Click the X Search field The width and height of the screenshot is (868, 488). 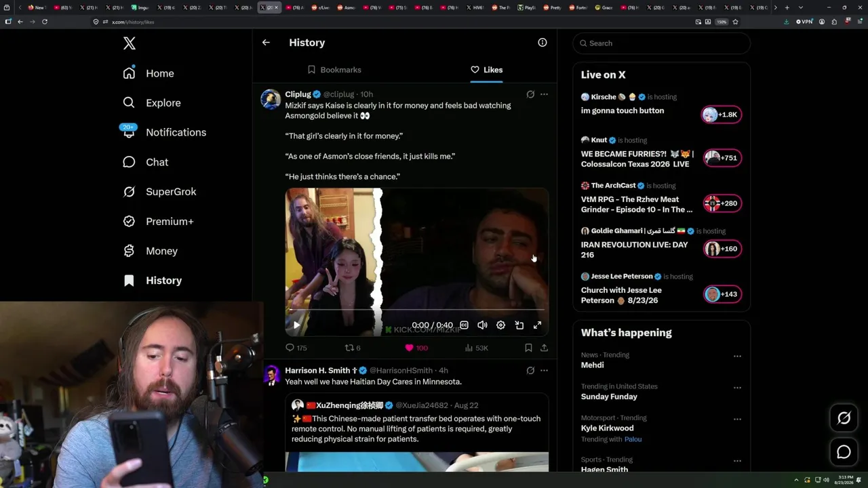(662, 43)
